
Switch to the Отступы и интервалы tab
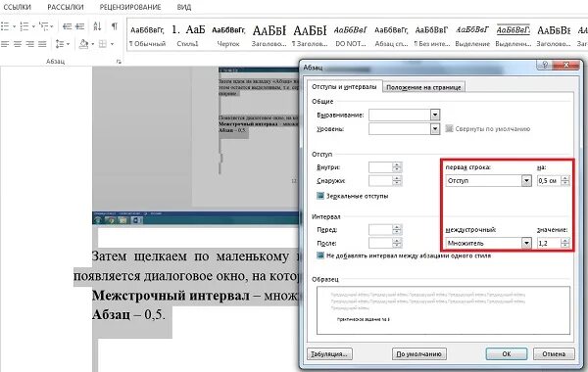[x=344, y=86]
